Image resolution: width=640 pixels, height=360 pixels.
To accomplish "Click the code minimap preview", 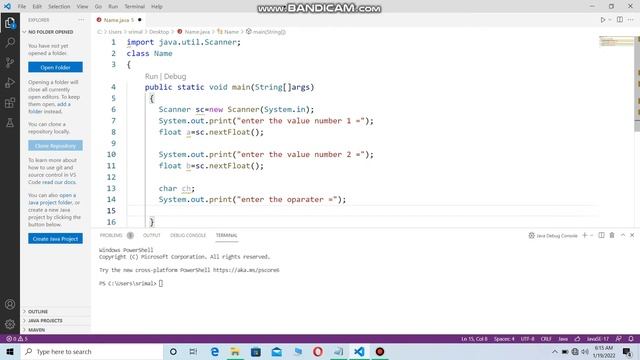I will click(x=616, y=41).
